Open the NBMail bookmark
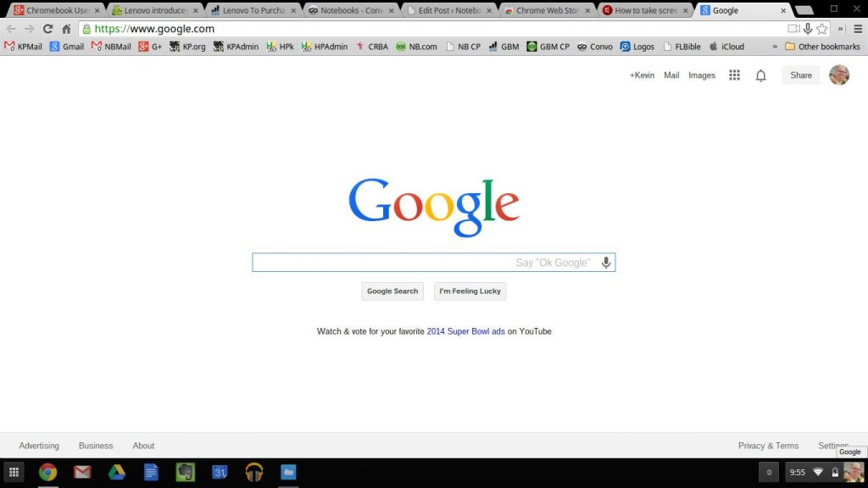 pyautogui.click(x=111, y=47)
